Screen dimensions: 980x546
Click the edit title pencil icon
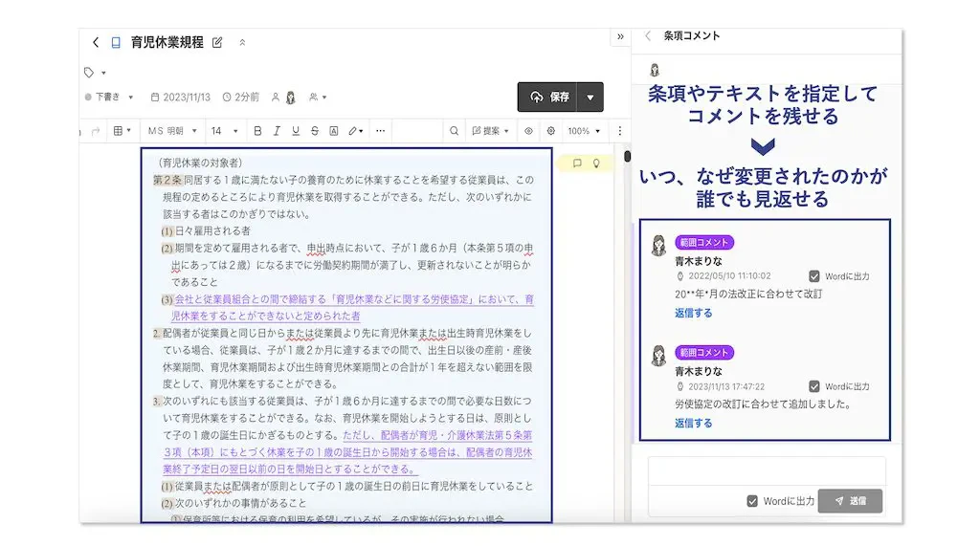[217, 42]
